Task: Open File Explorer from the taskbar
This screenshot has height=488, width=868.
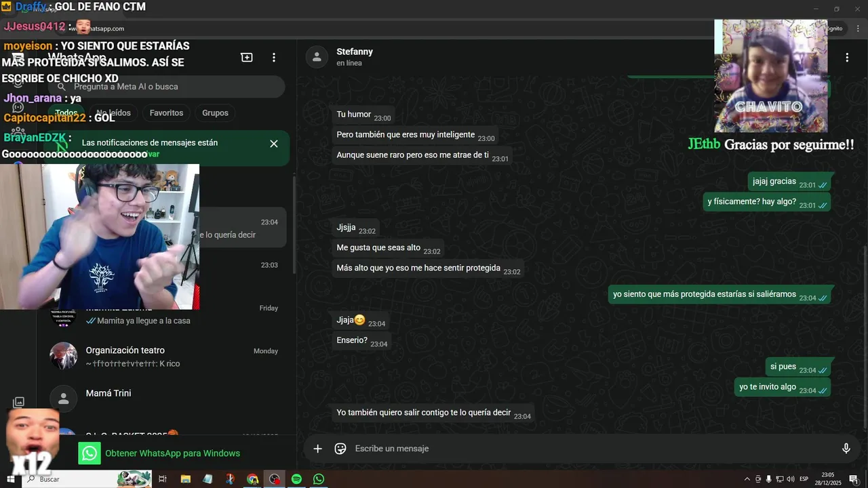Action: tap(185, 479)
